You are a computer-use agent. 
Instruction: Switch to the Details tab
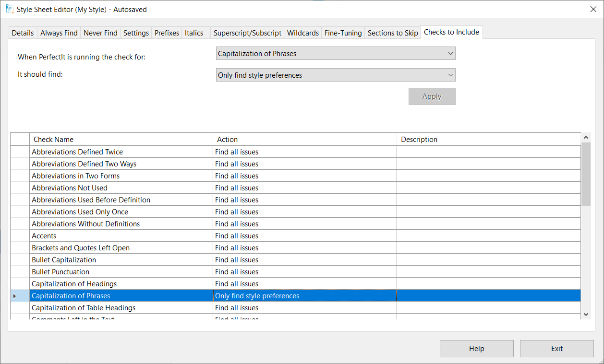(x=23, y=33)
